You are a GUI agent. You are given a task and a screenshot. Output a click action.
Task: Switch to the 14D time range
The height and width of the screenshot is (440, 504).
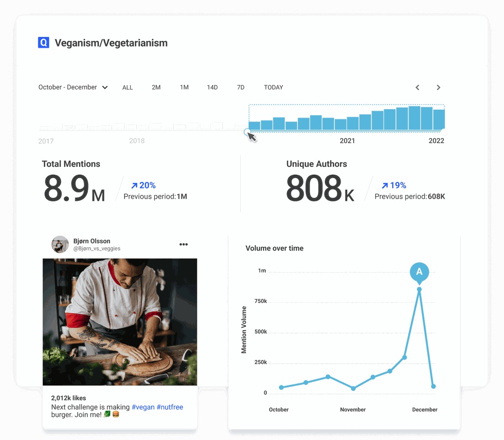pyautogui.click(x=212, y=88)
